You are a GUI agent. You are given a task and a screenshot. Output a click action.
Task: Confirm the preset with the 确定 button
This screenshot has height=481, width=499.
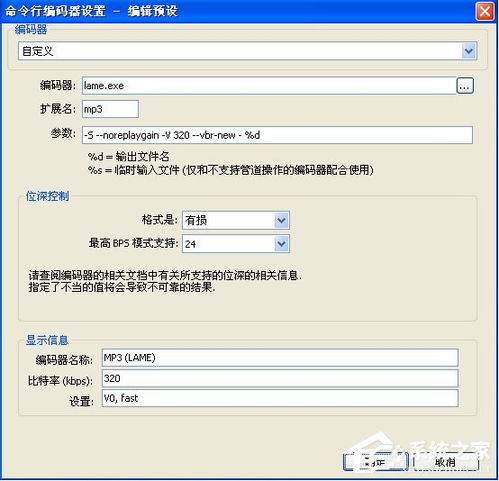376,462
